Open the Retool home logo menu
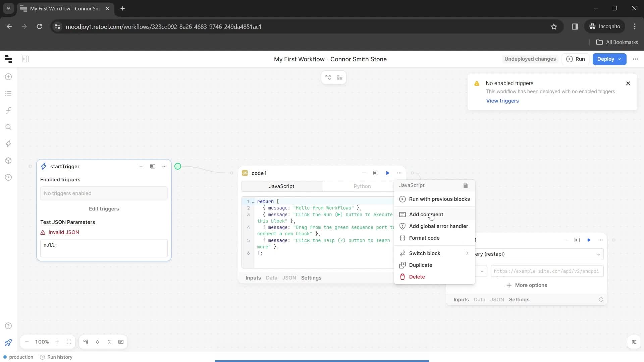The width and height of the screenshot is (644, 362). (8, 59)
